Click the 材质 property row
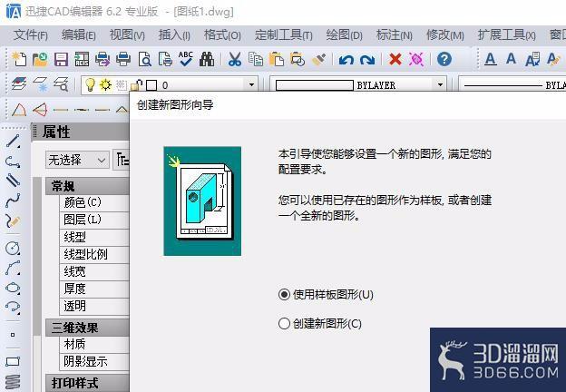 coord(93,344)
